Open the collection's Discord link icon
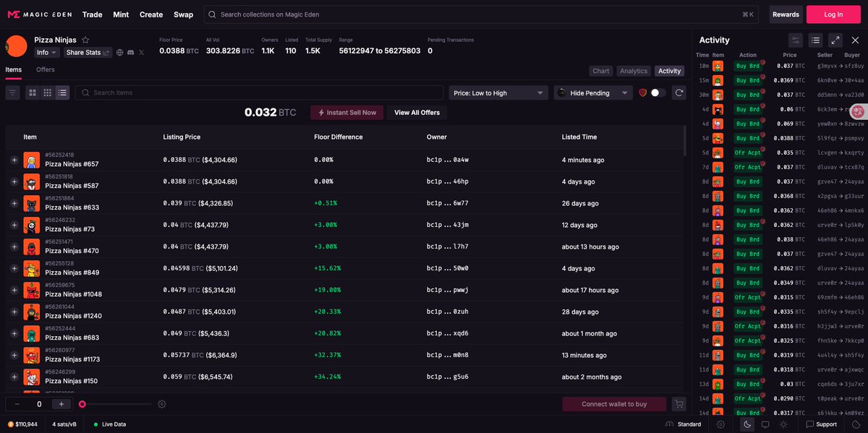 tap(130, 53)
